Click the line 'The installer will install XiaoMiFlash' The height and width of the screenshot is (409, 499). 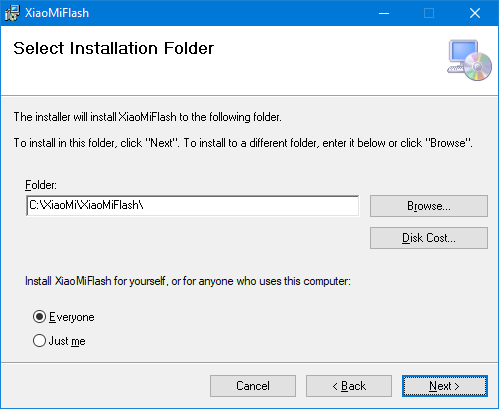pos(148,117)
